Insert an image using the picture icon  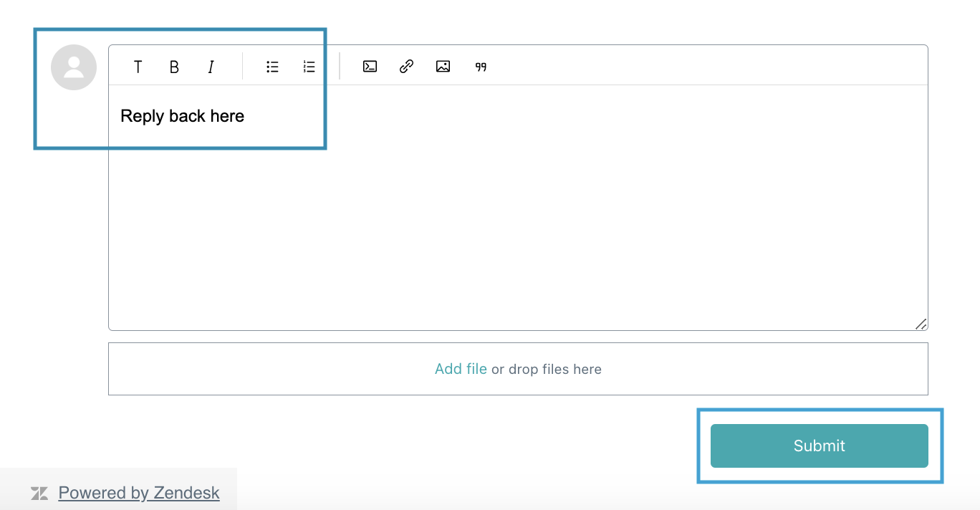443,67
